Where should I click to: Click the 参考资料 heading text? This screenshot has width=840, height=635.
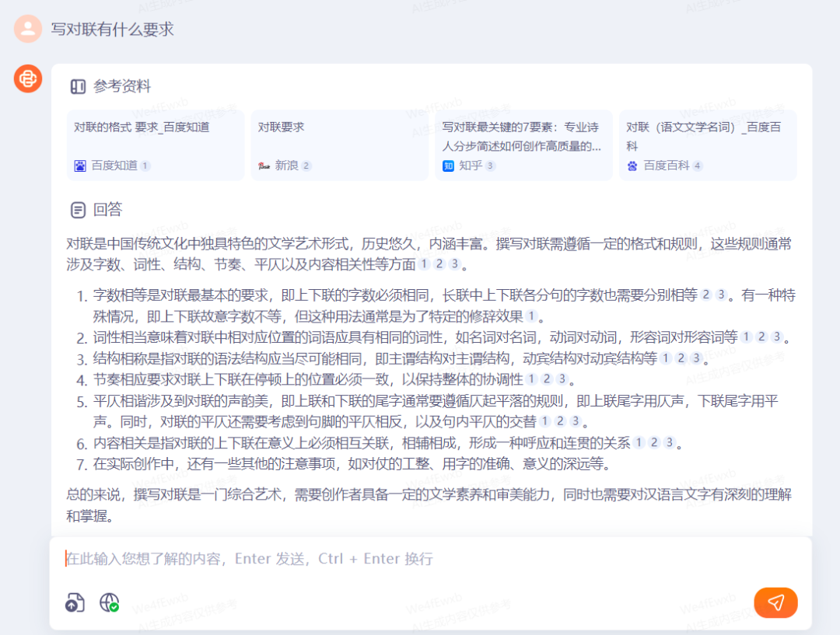click(x=122, y=86)
